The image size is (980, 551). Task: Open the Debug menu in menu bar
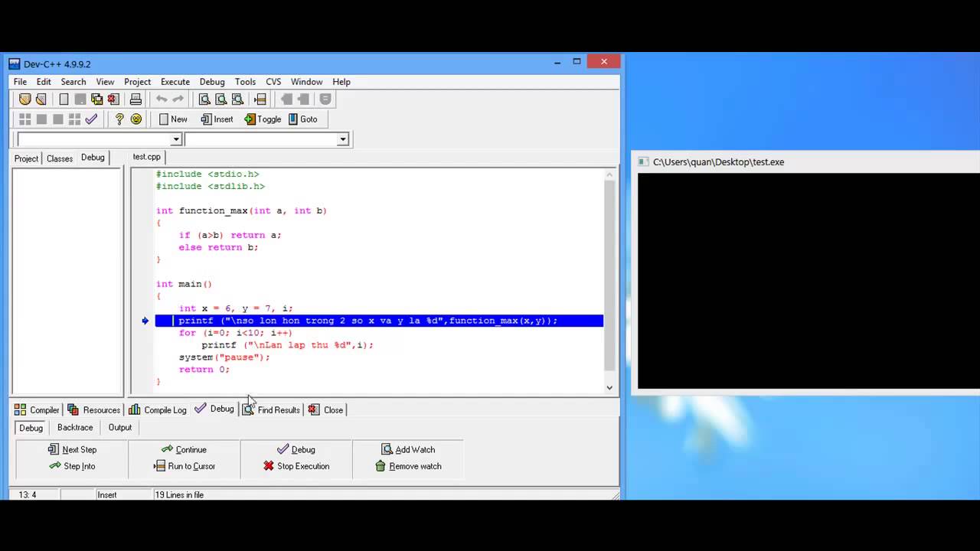tap(212, 82)
